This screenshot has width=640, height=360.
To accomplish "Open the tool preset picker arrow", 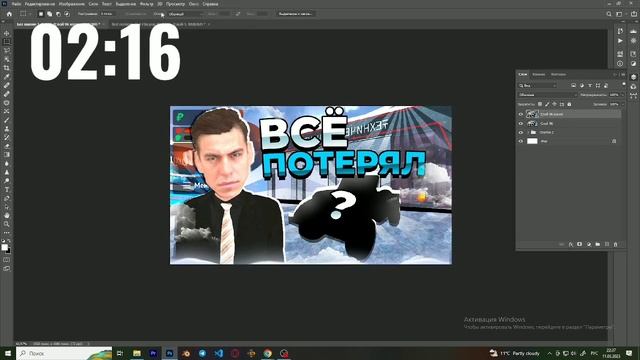I will (31, 14).
